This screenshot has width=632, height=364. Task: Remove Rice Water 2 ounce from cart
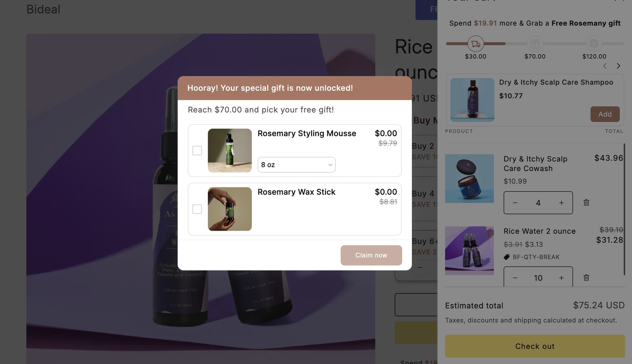pos(586,277)
